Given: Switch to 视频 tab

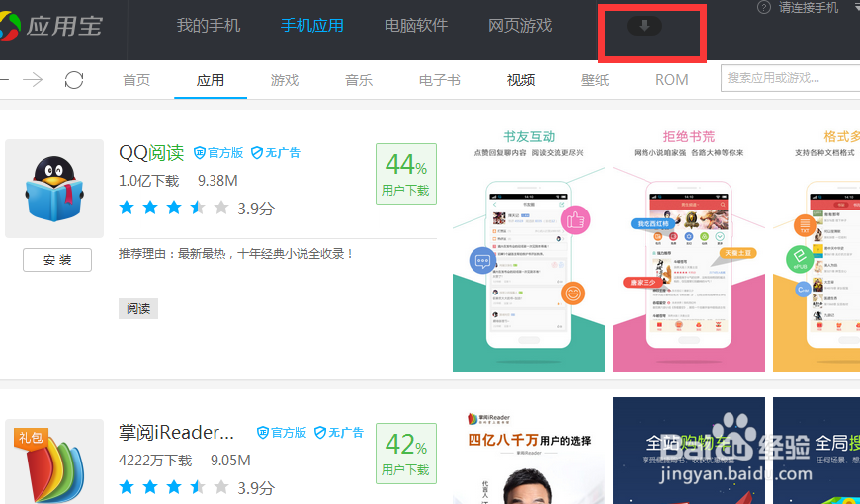Looking at the screenshot, I should (521, 80).
